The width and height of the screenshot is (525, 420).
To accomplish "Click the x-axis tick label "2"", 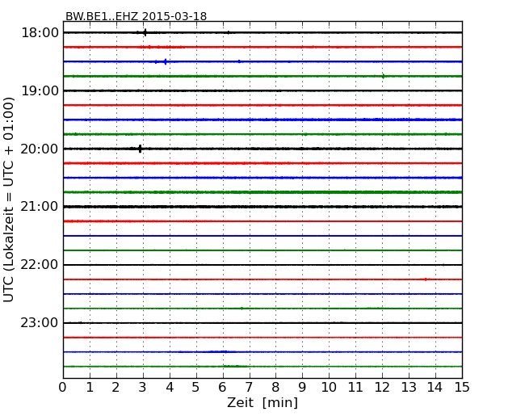I will (x=115, y=388).
